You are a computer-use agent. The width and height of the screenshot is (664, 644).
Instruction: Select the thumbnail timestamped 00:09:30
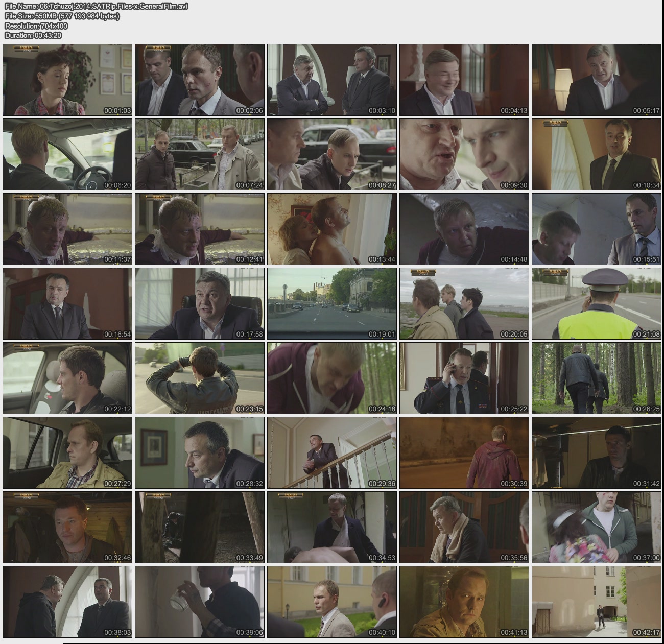click(x=464, y=154)
